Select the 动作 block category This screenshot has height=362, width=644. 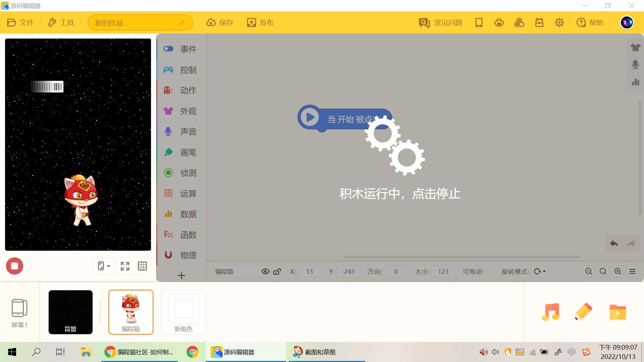click(x=181, y=90)
